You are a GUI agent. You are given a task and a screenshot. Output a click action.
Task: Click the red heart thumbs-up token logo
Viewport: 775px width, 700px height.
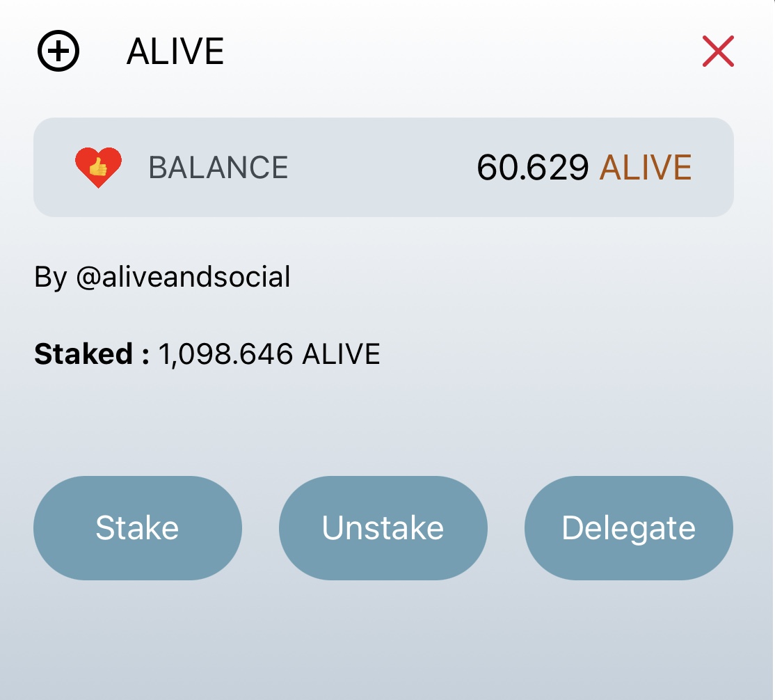pos(98,167)
